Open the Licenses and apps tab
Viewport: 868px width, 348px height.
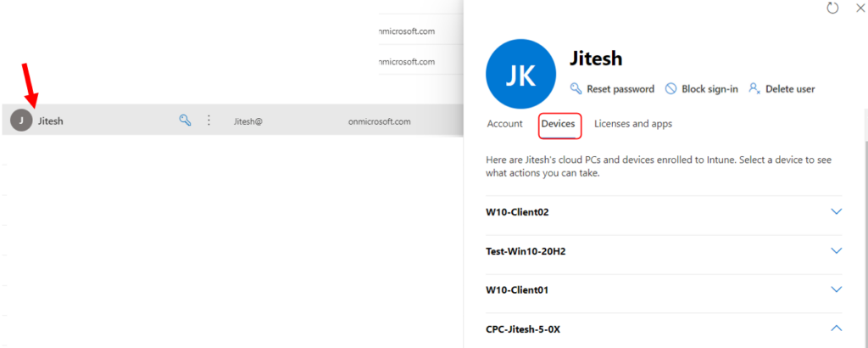(x=633, y=124)
